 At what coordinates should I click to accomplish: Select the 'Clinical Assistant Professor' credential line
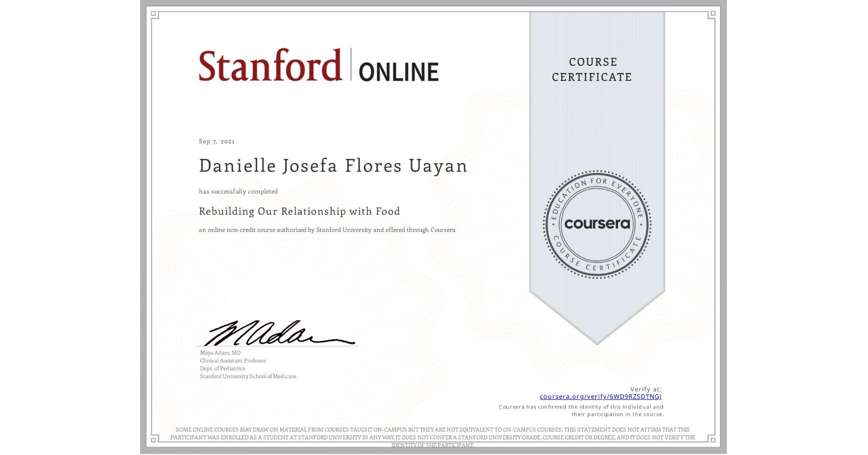233,360
